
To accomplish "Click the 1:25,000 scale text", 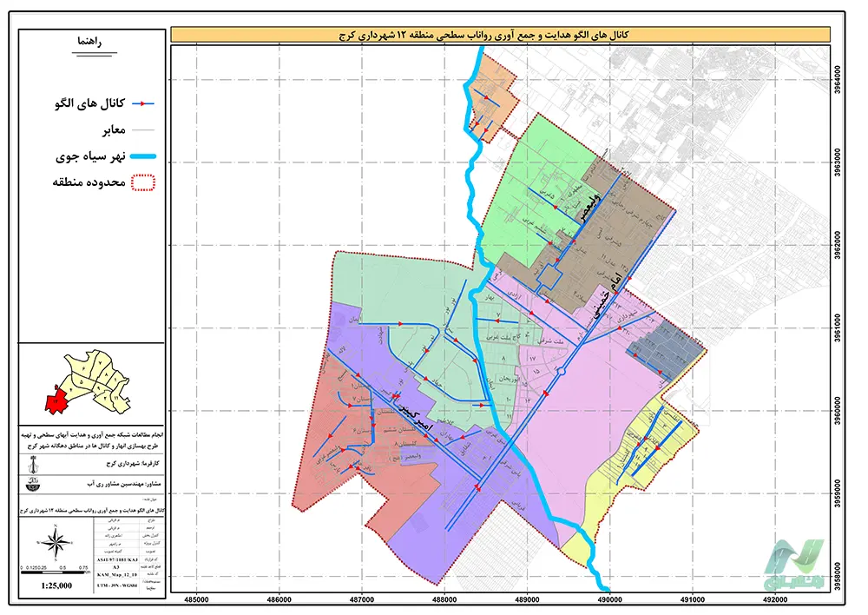I will [56, 586].
